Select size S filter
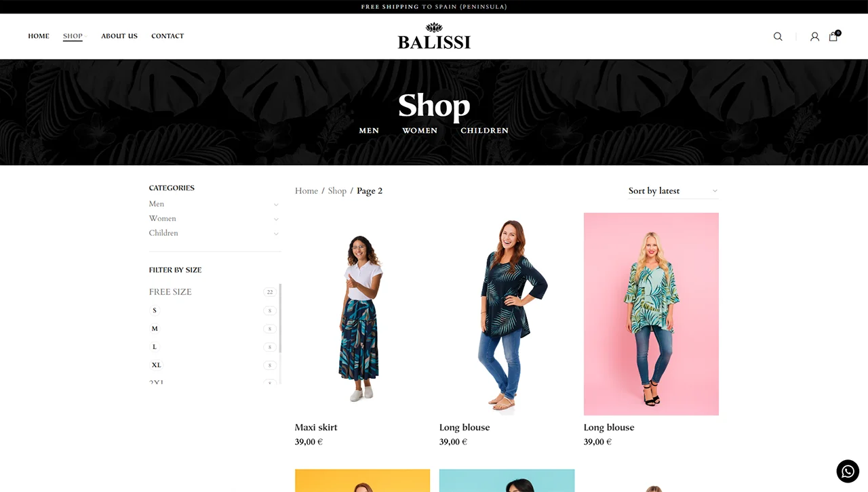This screenshot has width=868, height=492. tap(155, 310)
